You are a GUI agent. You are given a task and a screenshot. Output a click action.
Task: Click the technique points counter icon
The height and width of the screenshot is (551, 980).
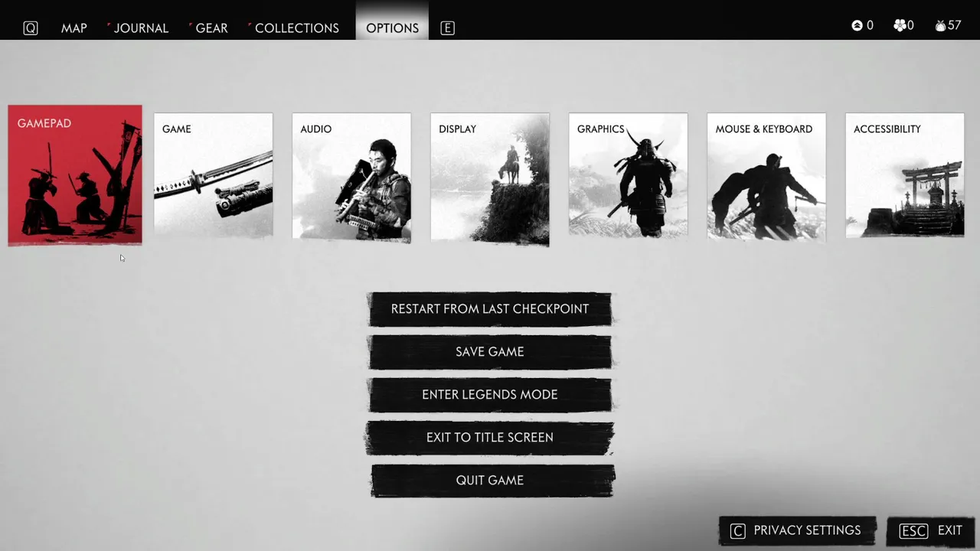(857, 26)
